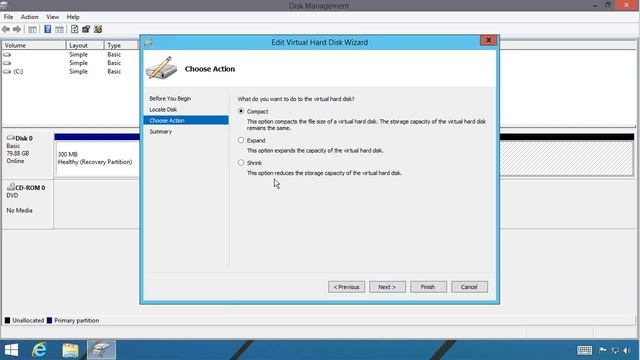Launch Internet Explorer from the taskbar

[40, 350]
